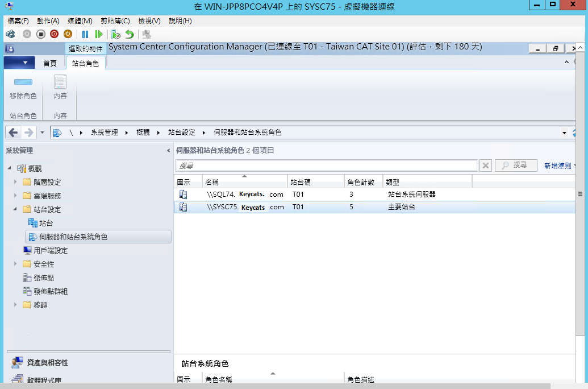Expand the breadcrumb arrow after 系統管理
Screen dimensions: 588x389
[x=127, y=133]
